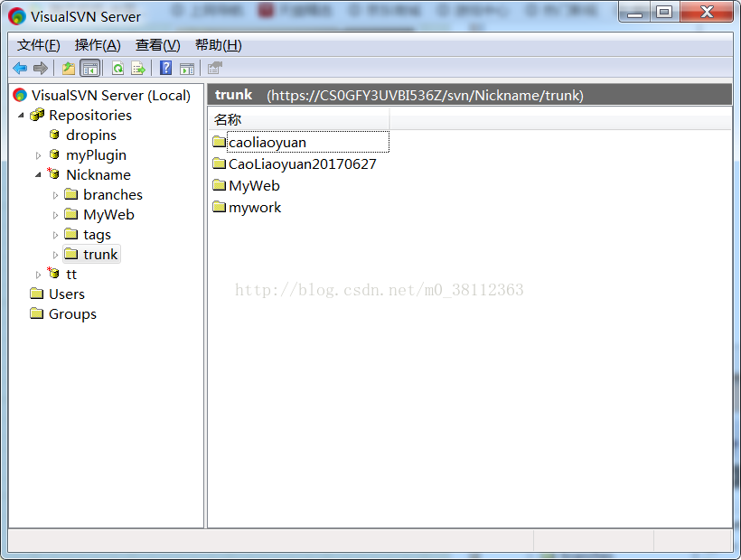Click the VisualSVN Server title bar logo

tap(17, 16)
